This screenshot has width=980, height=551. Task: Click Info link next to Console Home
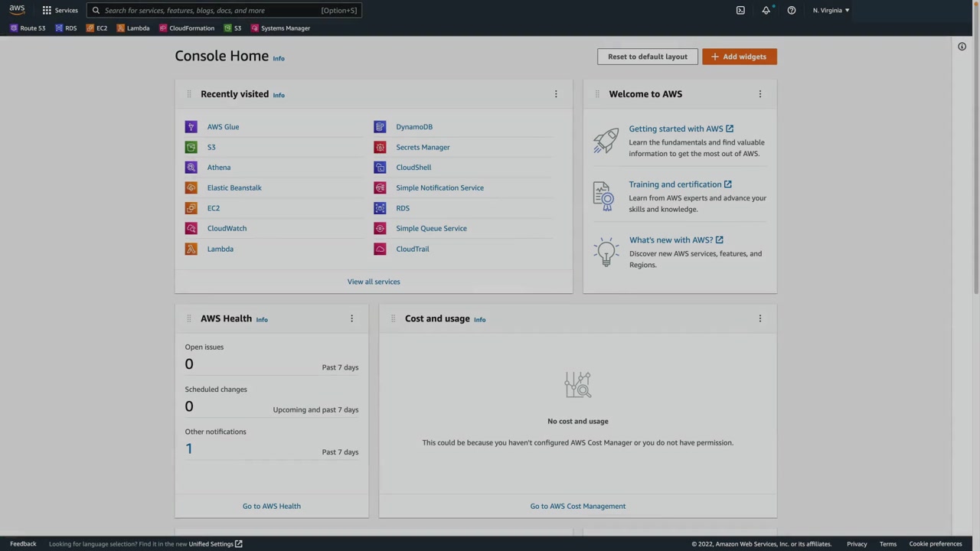279,58
